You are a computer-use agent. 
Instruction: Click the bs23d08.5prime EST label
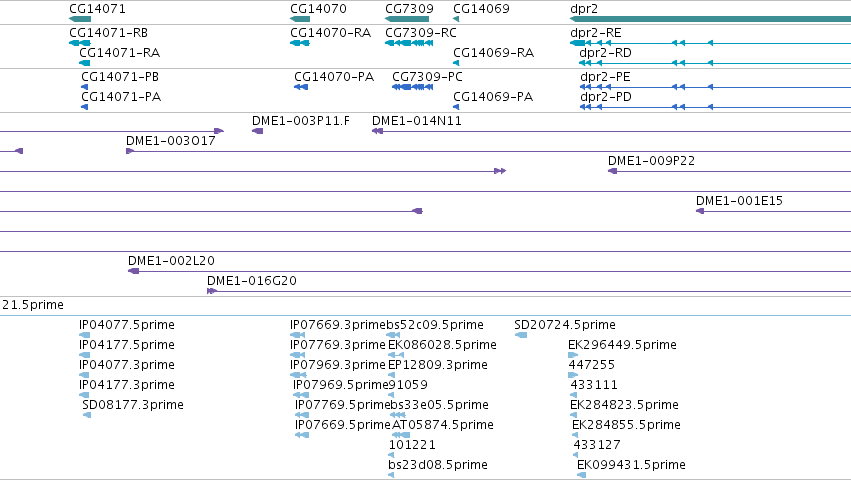click(x=438, y=465)
